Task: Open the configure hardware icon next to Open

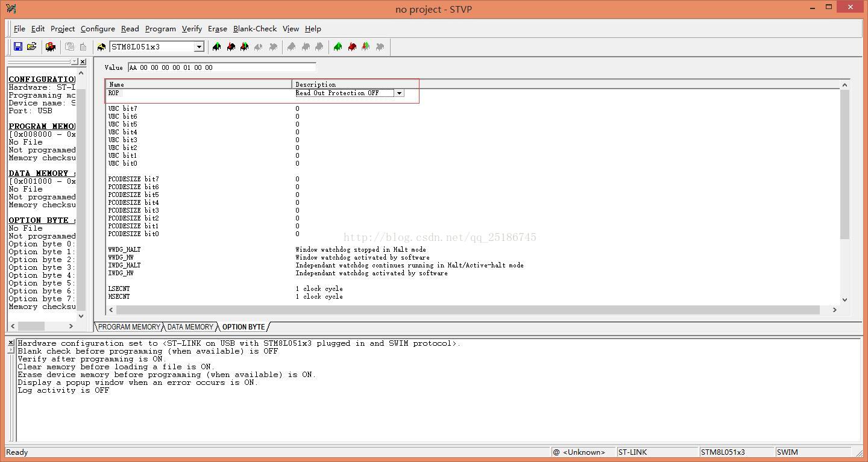Action: (51, 46)
